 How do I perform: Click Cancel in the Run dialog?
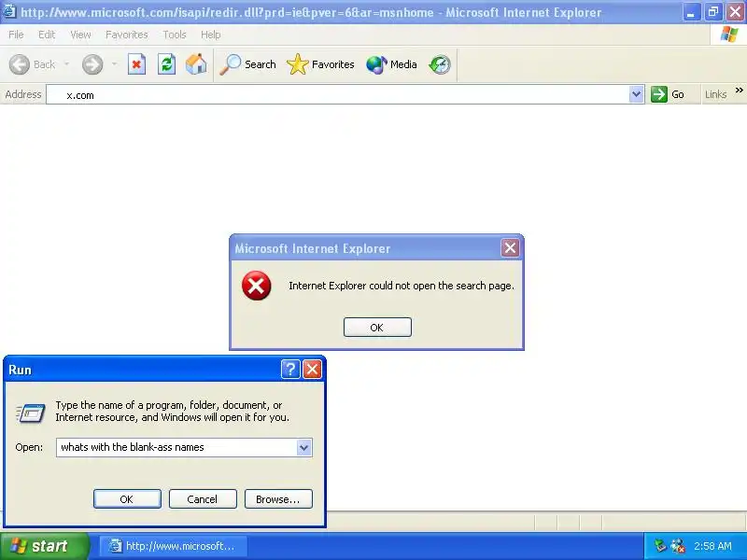coord(203,499)
